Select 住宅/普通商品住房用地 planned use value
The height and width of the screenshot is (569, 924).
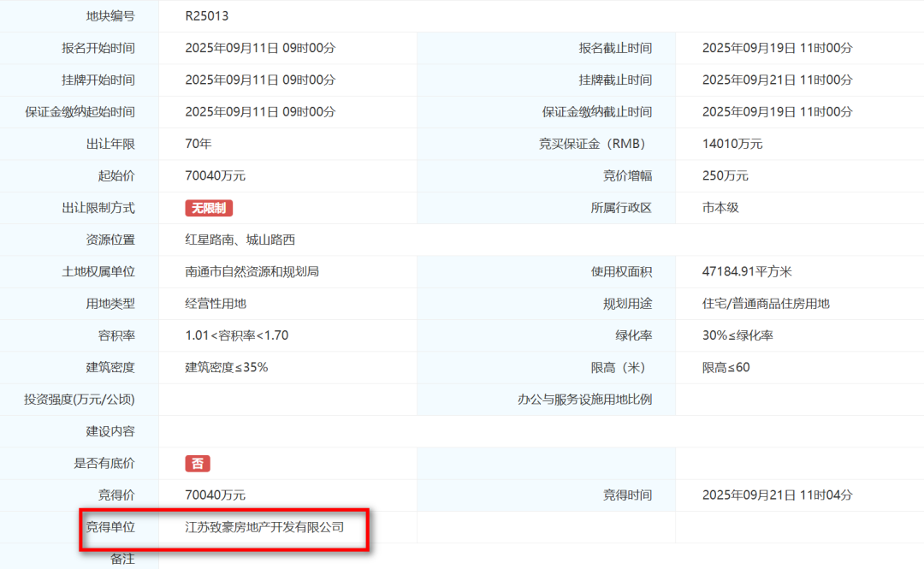pos(766,303)
